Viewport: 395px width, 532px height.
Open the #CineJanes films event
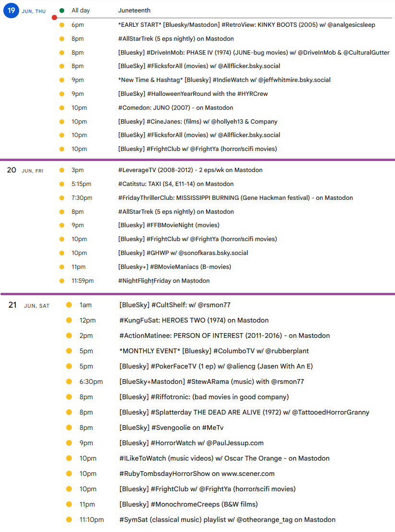(197, 122)
